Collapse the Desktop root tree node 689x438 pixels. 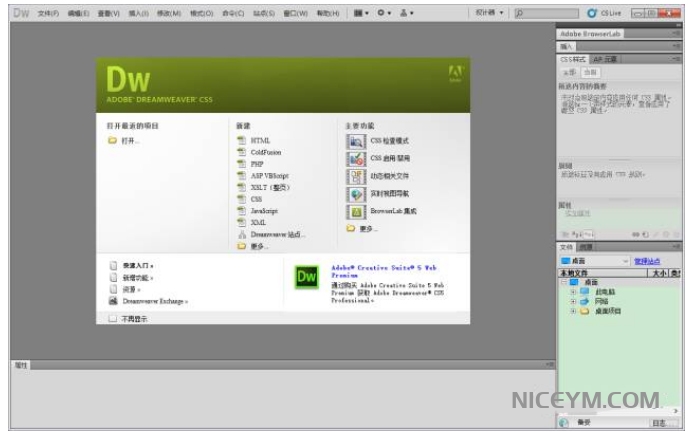tap(564, 282)
